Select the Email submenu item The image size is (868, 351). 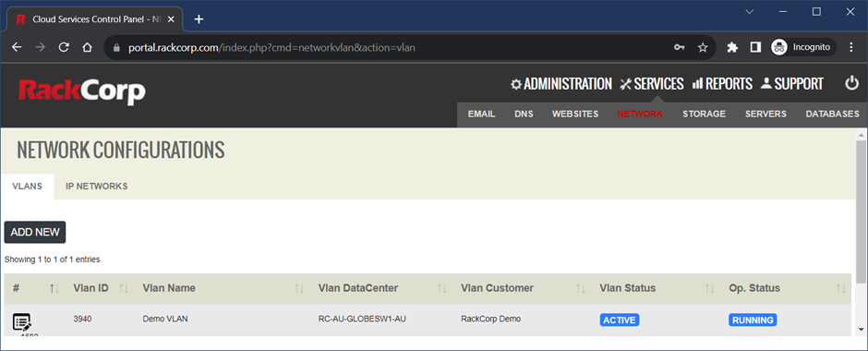(482, 114)
